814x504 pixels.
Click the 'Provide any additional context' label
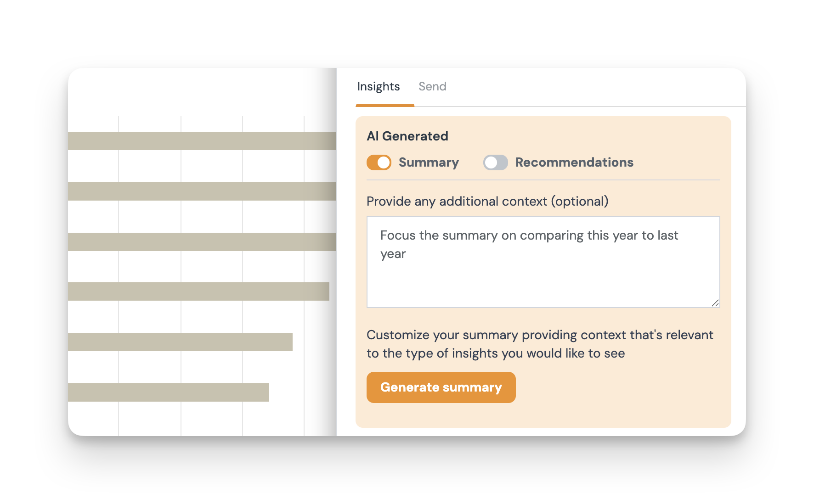click(487, 202)
